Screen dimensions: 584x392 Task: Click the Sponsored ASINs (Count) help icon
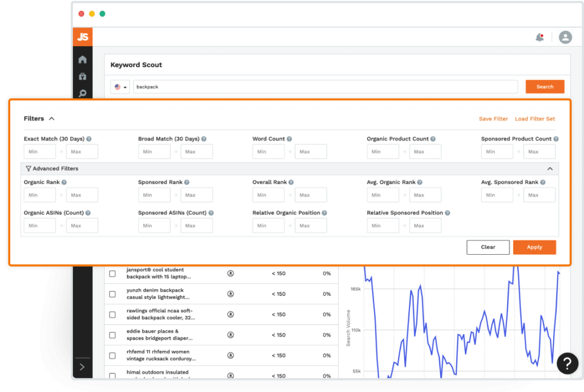211,213
